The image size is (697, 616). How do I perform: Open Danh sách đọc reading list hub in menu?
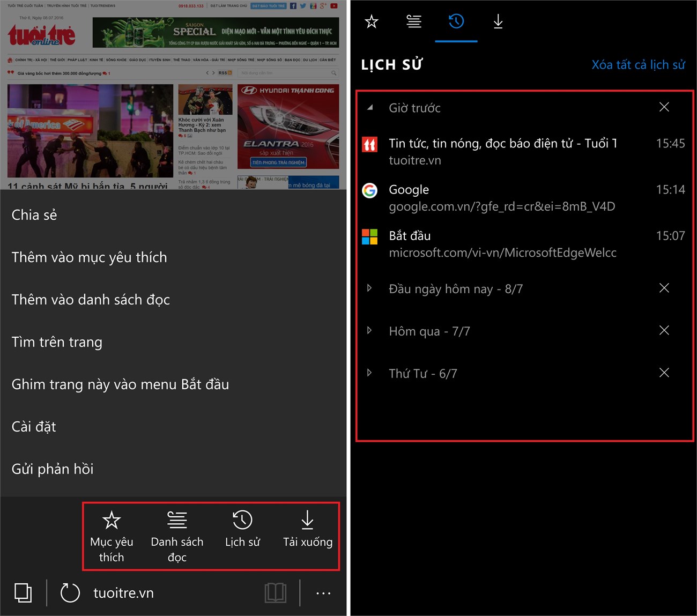click(177, 536)
